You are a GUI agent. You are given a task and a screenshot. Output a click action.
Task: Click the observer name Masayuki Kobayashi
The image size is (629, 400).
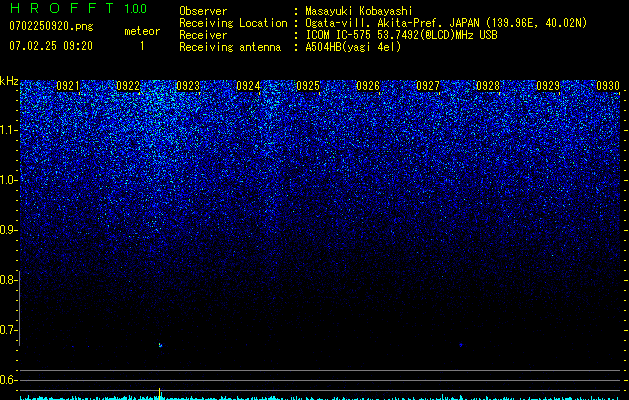coord(359,11)
